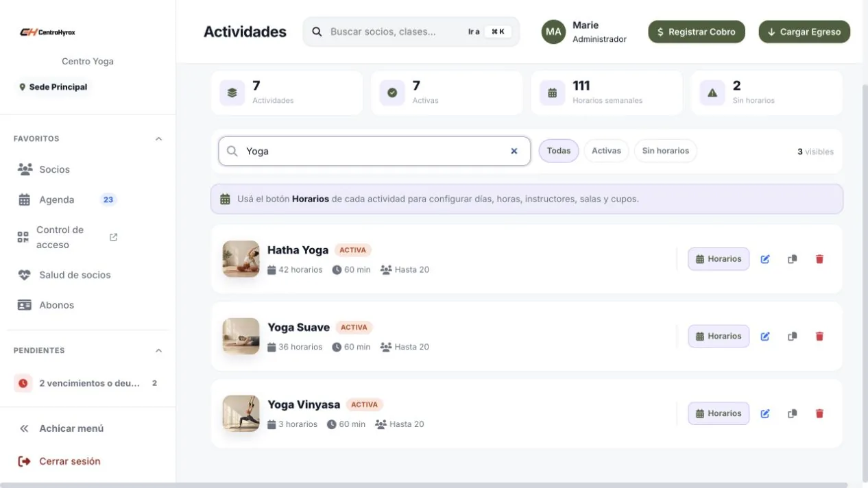Duplicate the Hatha Yoga activity

click(792, 259)
